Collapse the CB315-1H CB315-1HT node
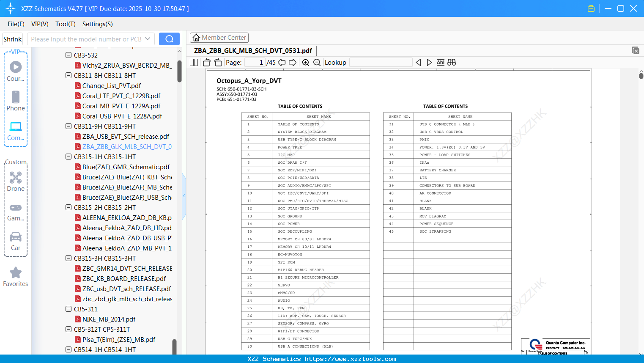The height and width of the screenshot is (363, 644). point(69,157)
